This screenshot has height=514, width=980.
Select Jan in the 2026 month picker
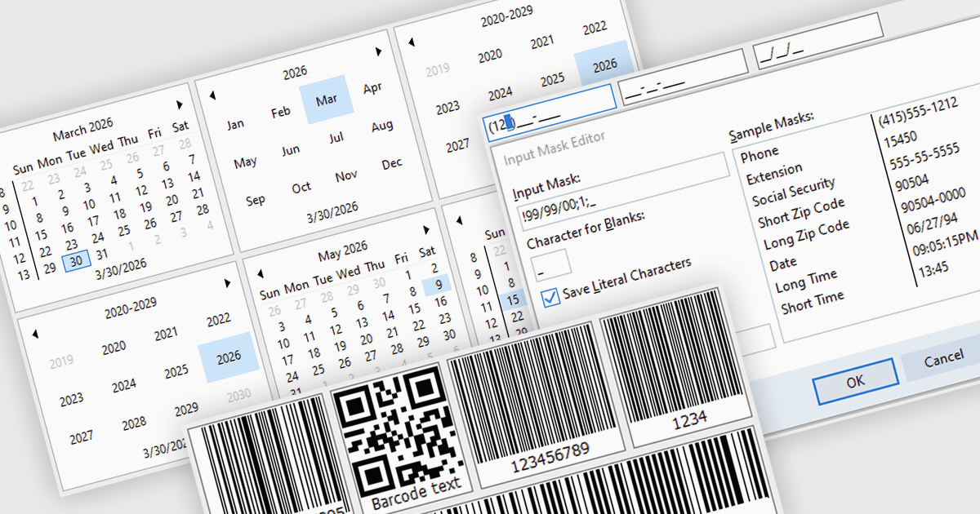coord(235,125)
